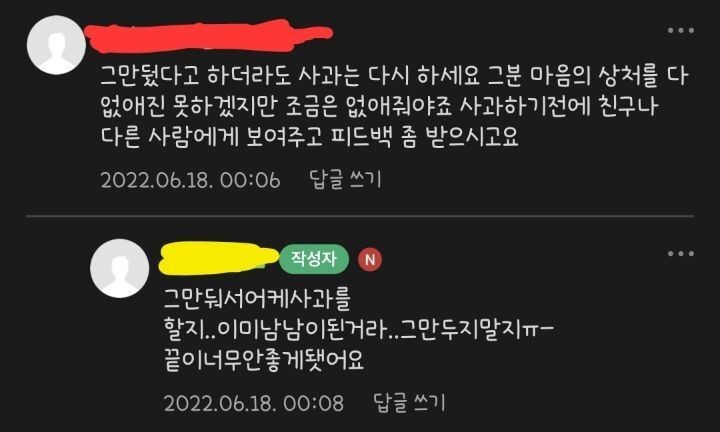Click the reply line 끝이너무안좋게됐어요
The image size is (720, 432).
point(264,360)
